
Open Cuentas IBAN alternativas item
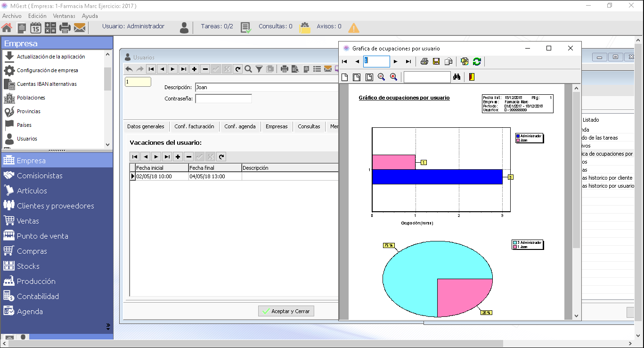(x=47, y=84)
